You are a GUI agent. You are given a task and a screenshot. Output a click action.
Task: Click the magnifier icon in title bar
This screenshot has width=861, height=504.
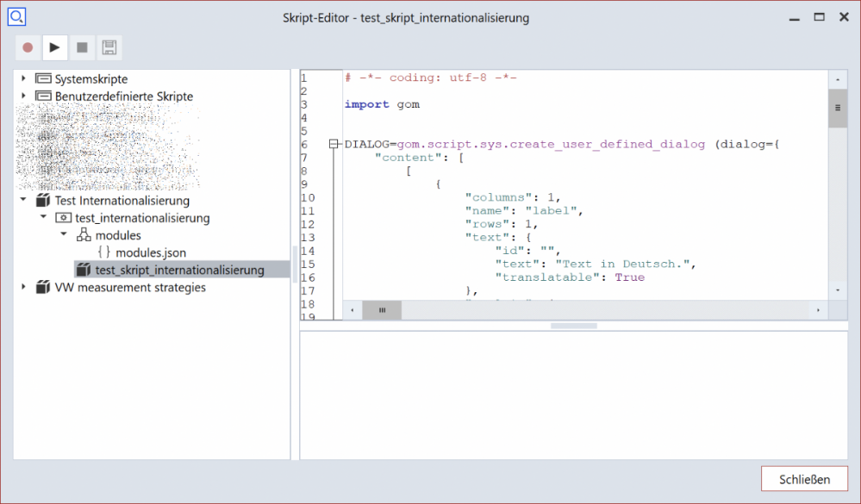click(16, 16)
